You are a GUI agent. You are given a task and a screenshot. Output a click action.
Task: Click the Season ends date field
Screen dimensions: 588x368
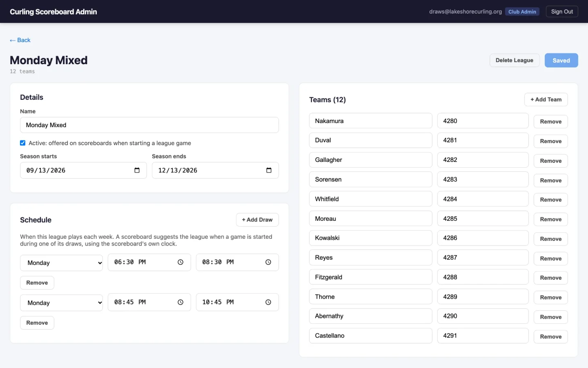click(215, 171)
